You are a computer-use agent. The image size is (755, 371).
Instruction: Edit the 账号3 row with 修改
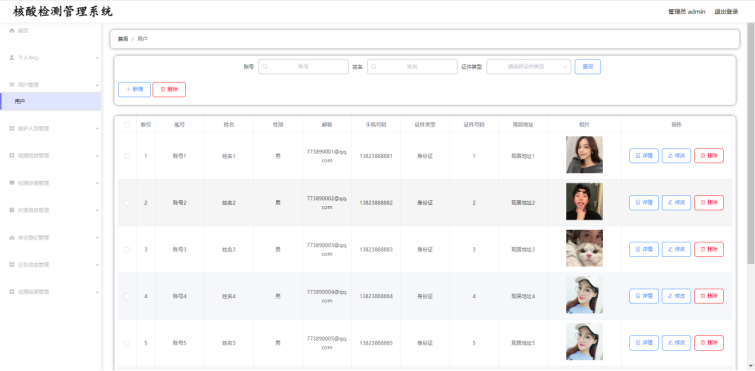pyautogui.click(x=676, y=249)
